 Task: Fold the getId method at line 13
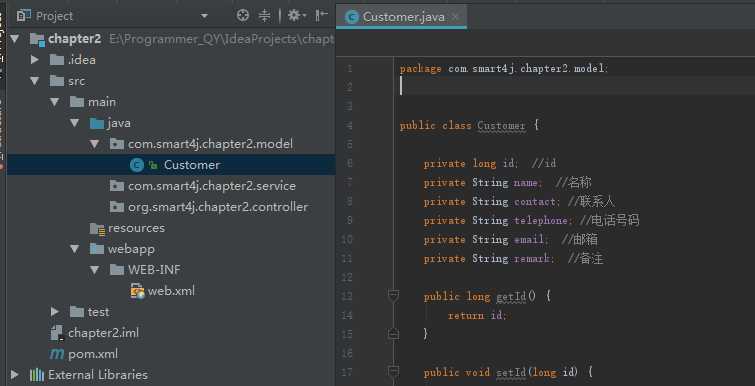pyautogui.click(x=393, y=296)
